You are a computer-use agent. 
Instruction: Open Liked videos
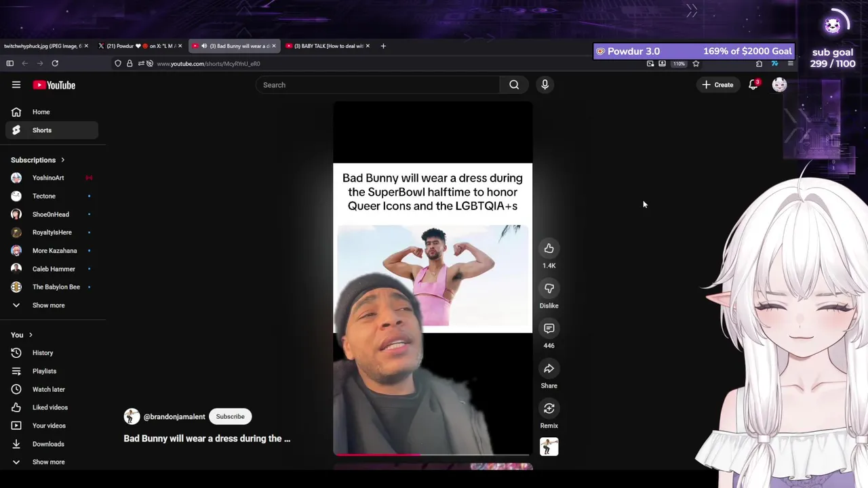52,407
